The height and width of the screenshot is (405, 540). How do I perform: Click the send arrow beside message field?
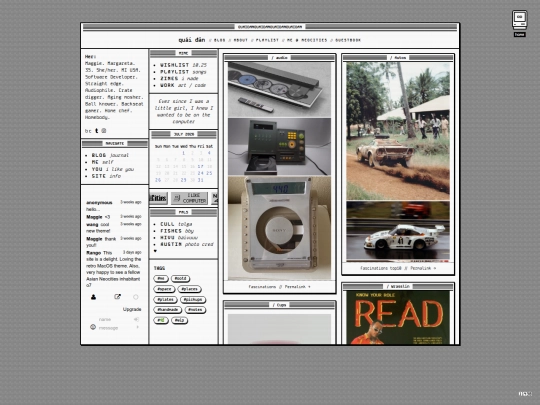pos(137,327)
